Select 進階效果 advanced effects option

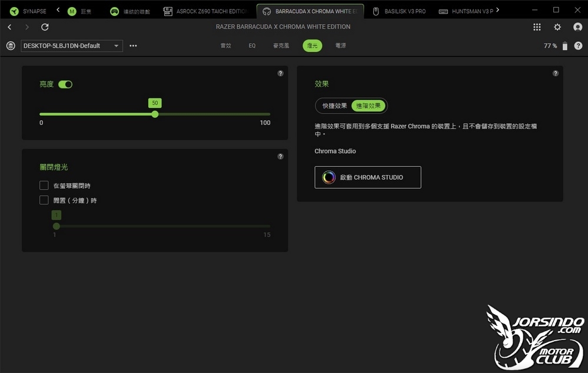point(368,106)
